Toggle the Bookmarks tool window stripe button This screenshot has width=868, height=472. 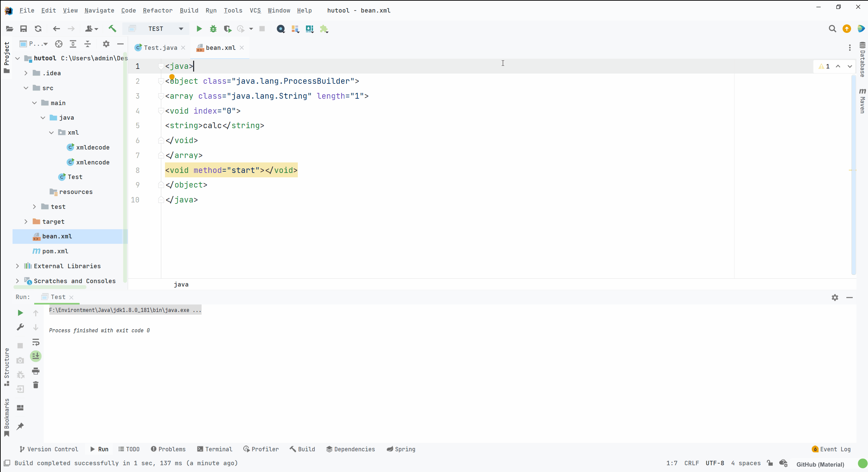(x=6, y=418)
